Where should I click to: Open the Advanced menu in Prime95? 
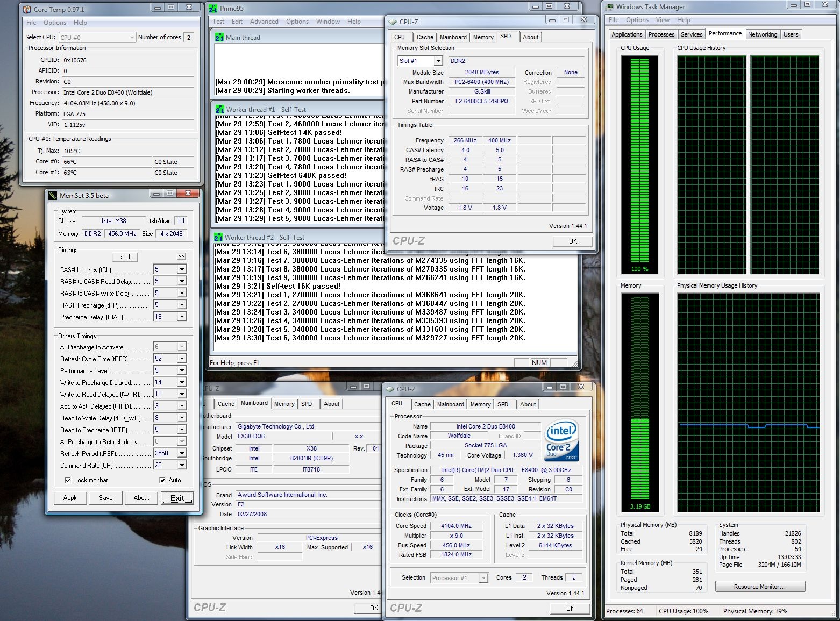[x=264, y=22]
